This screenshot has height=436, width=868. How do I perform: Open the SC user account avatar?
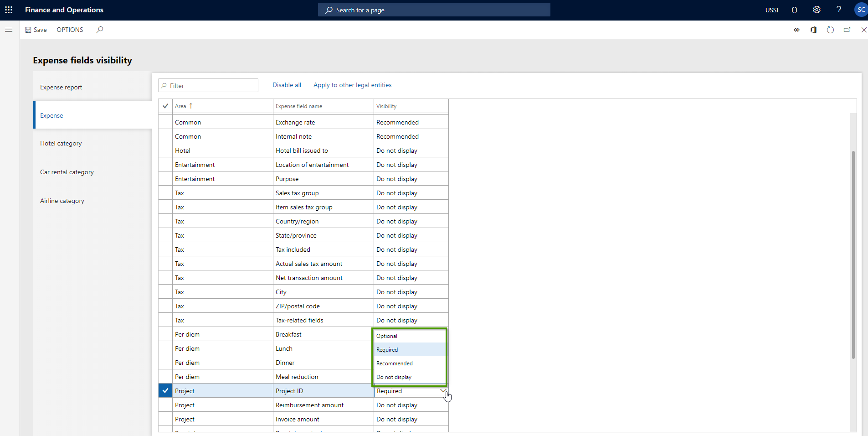(861, 10)
